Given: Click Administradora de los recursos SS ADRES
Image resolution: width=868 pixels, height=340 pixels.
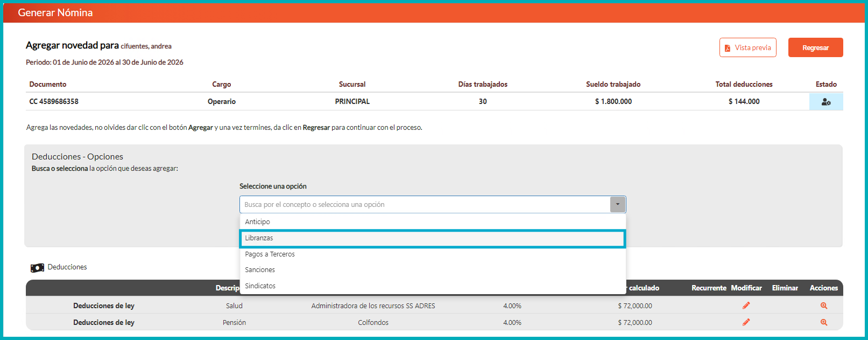Looking at the screenshot, I should pyautogui.click(x=373, y=306).
